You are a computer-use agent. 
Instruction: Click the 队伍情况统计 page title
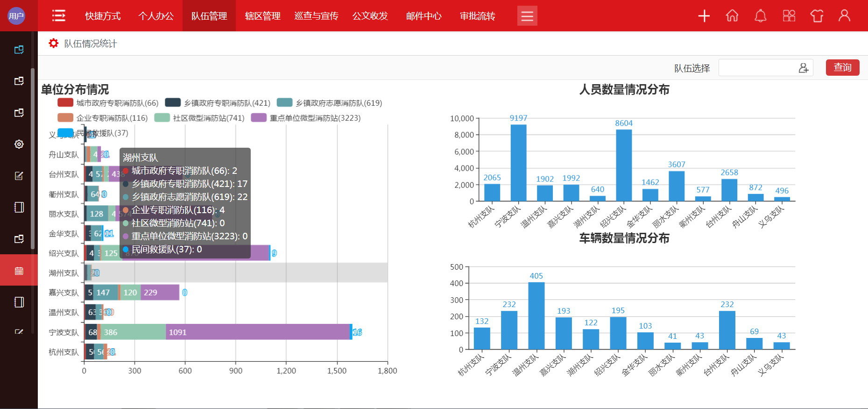pyautogui.click(x=91, y=43)
